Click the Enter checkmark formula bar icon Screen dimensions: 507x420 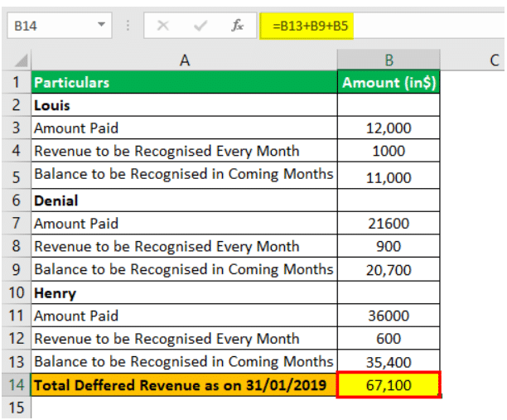tap(200, 25)
